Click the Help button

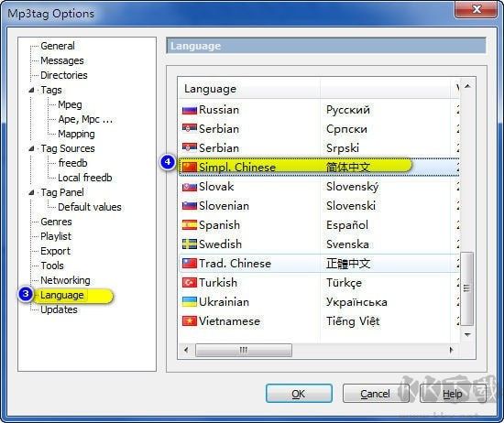coord(453,394)
